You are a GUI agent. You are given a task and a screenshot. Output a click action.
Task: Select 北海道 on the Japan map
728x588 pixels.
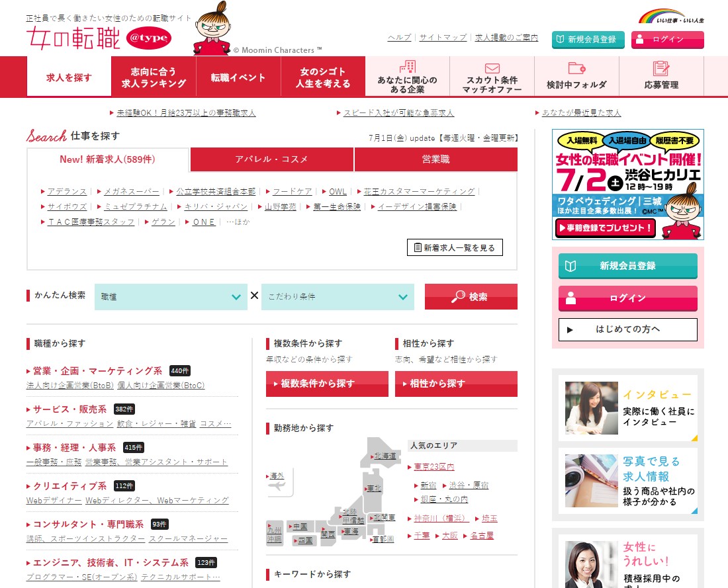385,456
